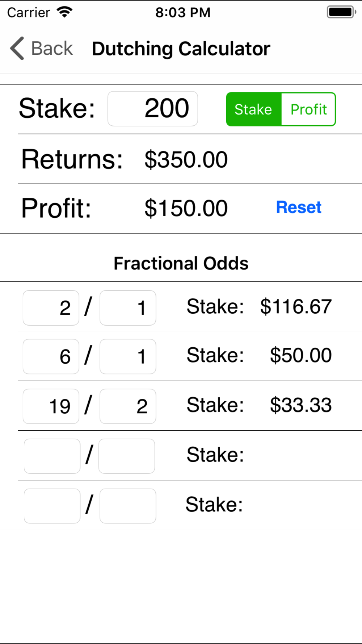Go back using the Back label

[52, 49]
